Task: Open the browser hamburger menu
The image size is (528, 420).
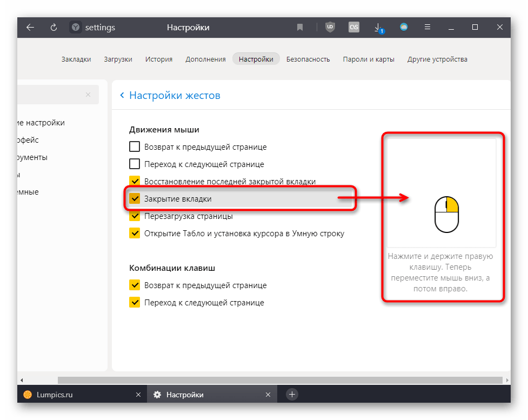Action: pos(427,28)
